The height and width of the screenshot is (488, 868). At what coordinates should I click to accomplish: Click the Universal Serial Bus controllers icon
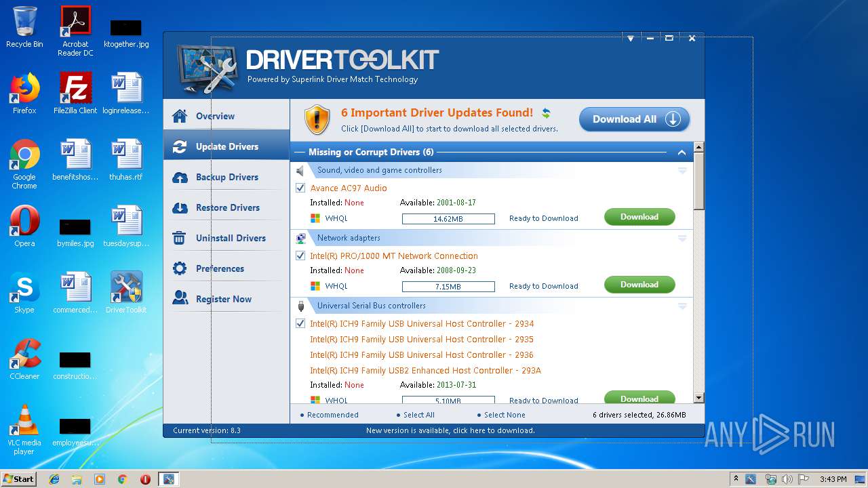(x=300, y=306)
